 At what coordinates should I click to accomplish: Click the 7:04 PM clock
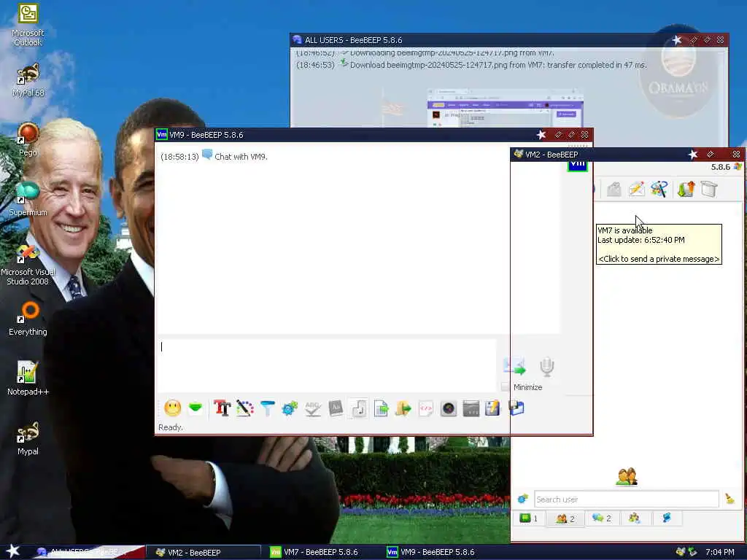click(719, 552)
